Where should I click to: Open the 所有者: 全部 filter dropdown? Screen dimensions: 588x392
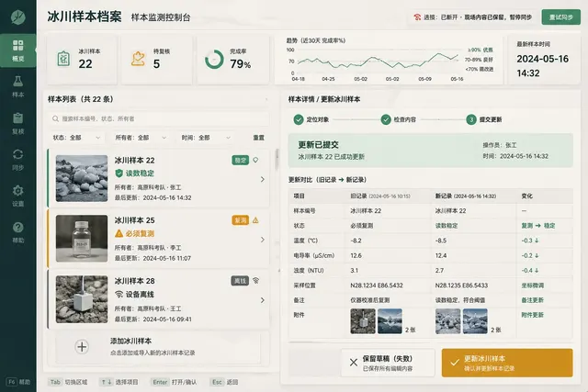click(141, 138)
